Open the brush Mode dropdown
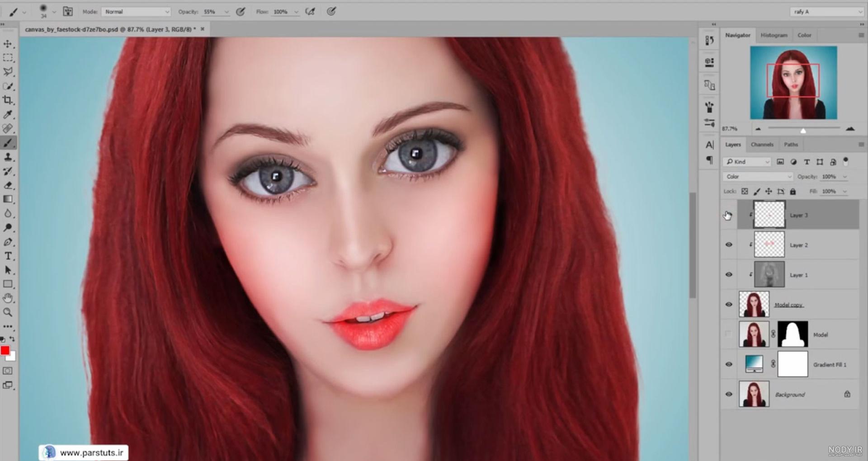 coord(136,12)
